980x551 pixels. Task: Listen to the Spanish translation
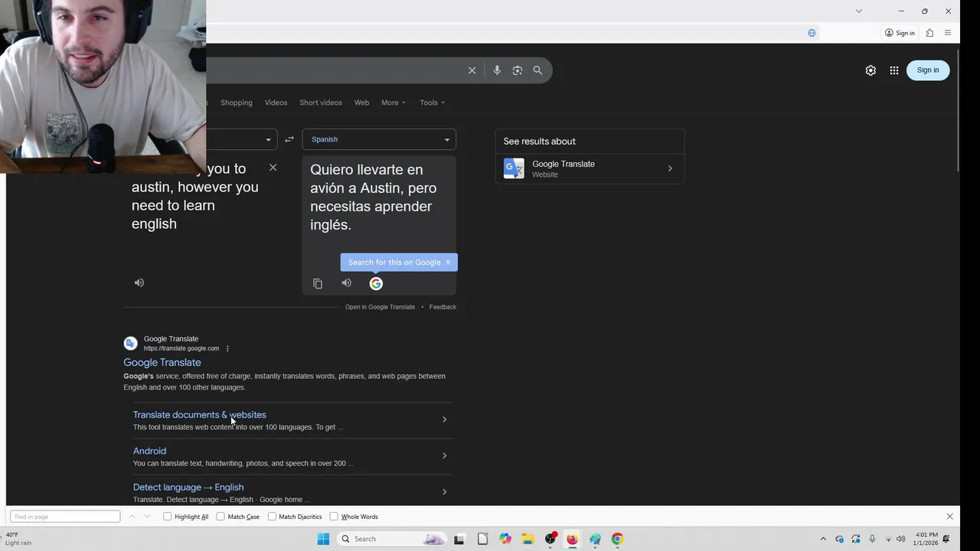click(347, 283)
